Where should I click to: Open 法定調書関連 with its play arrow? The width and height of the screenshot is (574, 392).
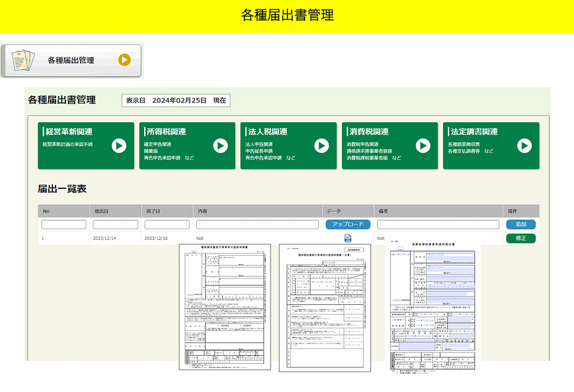(x=524, y=146)
